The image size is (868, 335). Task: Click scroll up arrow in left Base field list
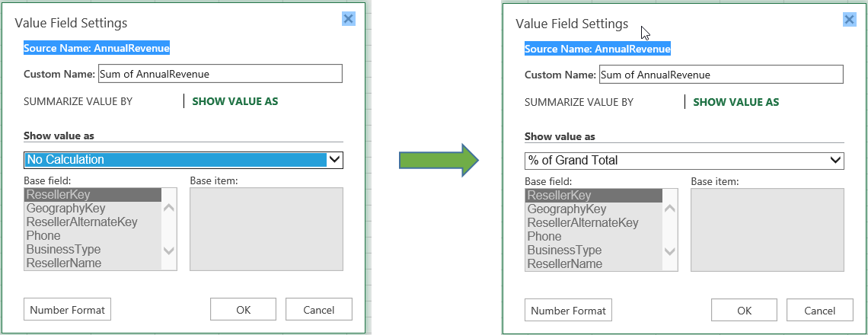169,208
